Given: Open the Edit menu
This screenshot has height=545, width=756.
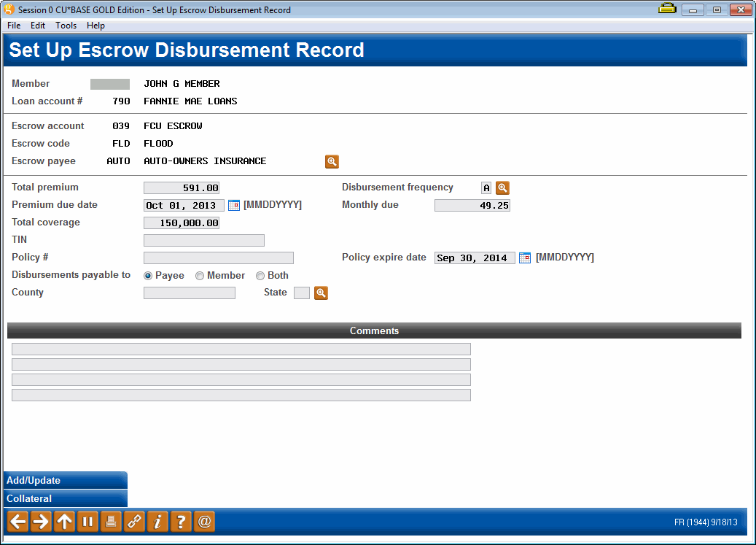Looking at the screenshot, I should (37, 25).
